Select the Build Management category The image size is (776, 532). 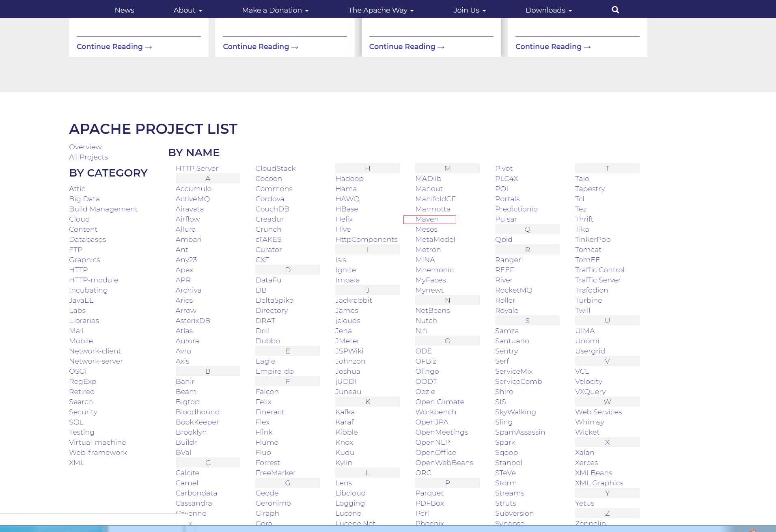point(103,209)
